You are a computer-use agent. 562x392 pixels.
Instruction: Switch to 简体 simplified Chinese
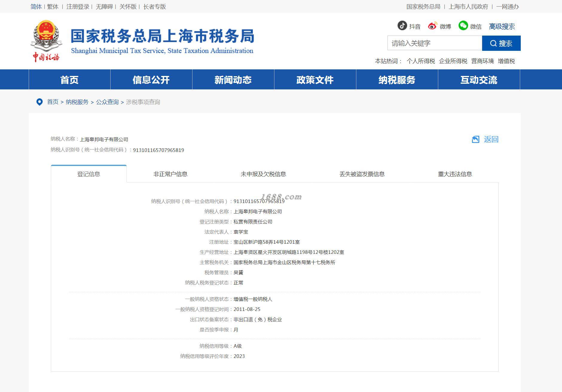(x=36, y=7)
